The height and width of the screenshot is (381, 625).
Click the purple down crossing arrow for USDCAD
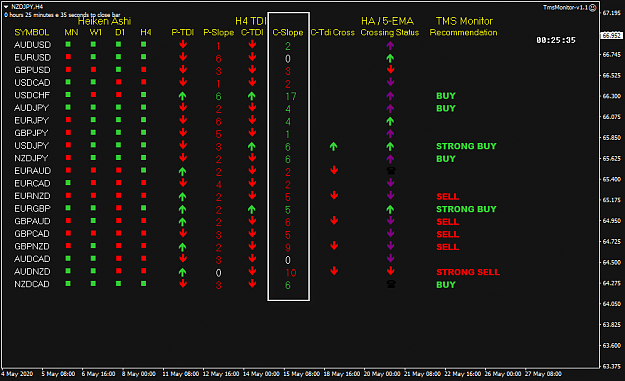point(390,82)
